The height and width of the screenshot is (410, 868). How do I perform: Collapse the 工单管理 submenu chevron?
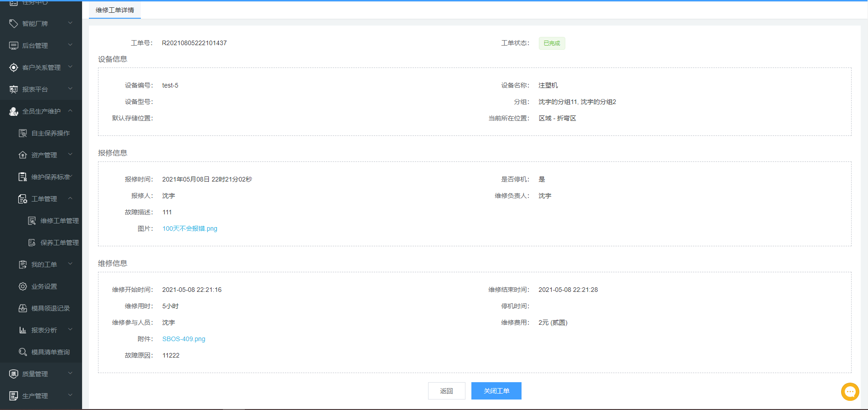tap(70, 198)
